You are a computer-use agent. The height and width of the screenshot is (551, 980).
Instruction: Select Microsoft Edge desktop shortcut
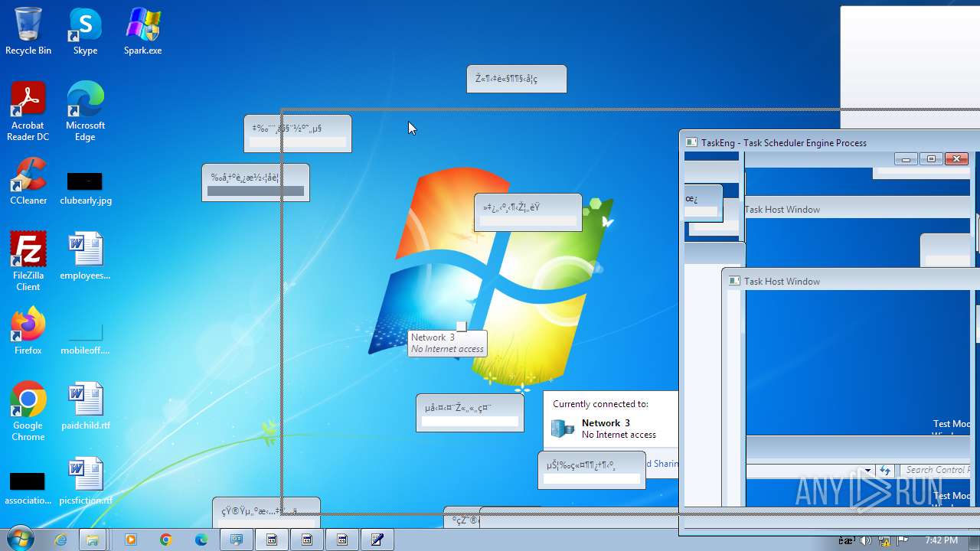pos(85,112)
